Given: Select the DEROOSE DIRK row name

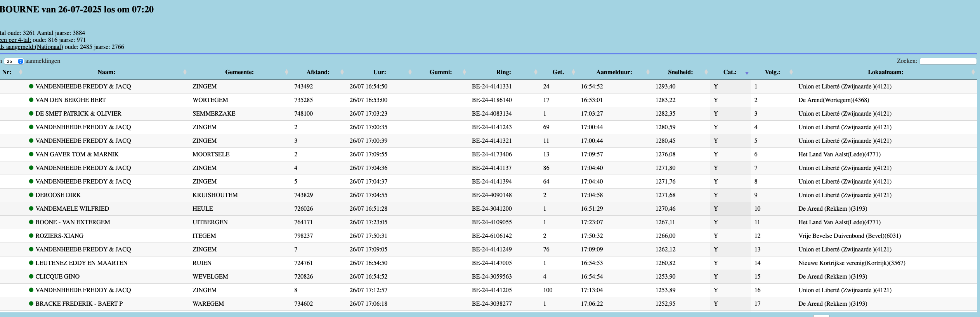Looking at the screenshot, I should [x=58, y=195].
